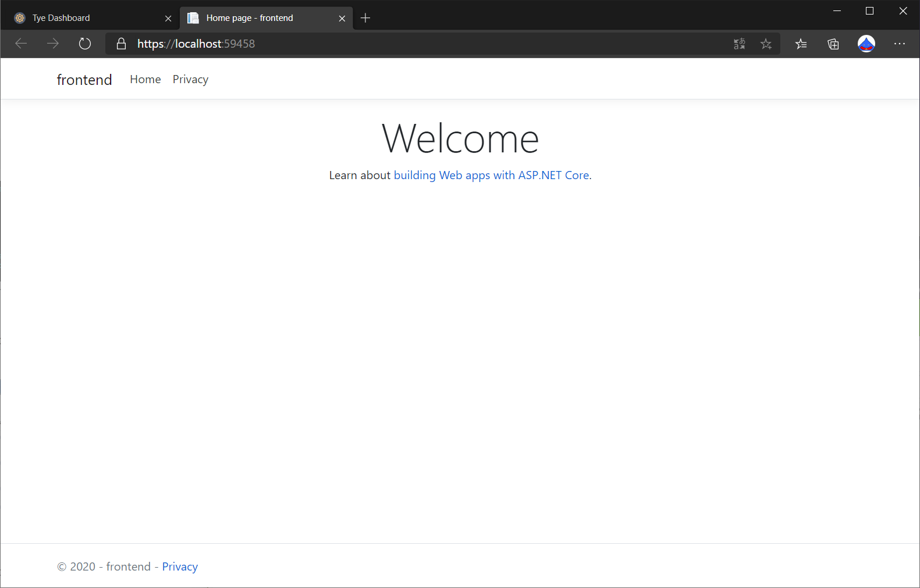This screenshot has width=920, height=588.
Task: Click the frontend brand link
Action: [x=84, y=80]
